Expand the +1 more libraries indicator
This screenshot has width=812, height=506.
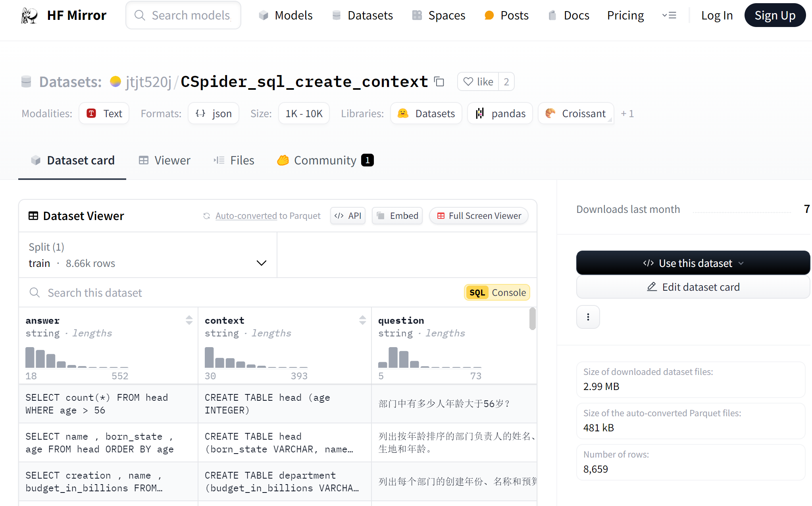pos(627,114)
